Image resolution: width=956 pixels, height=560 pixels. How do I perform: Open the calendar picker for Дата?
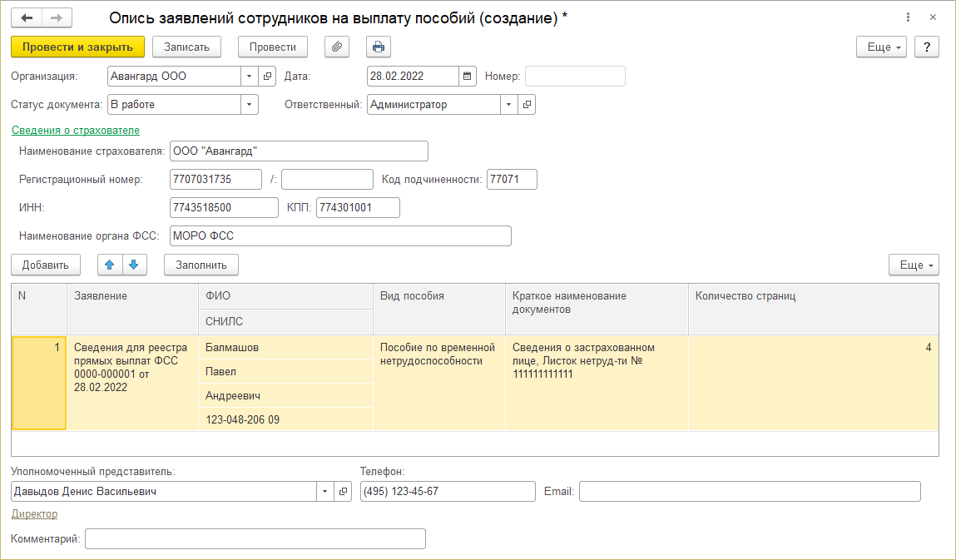[468, 77]
